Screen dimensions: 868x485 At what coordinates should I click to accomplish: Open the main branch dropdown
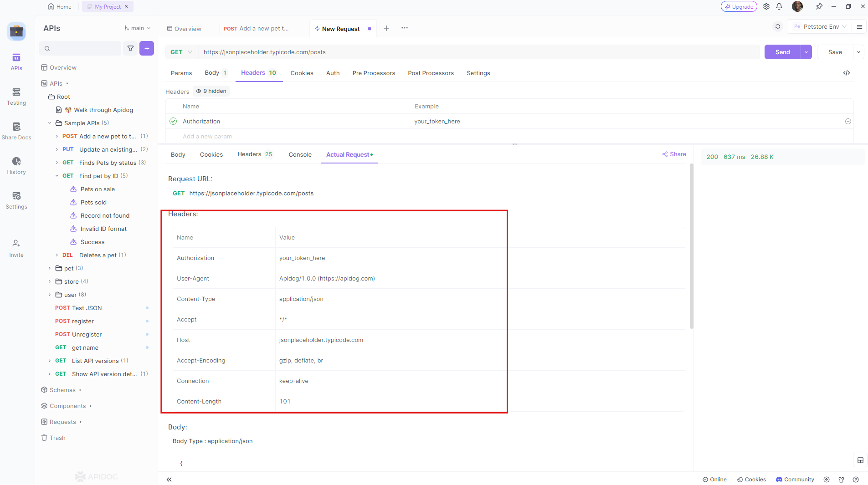(137, 28)
